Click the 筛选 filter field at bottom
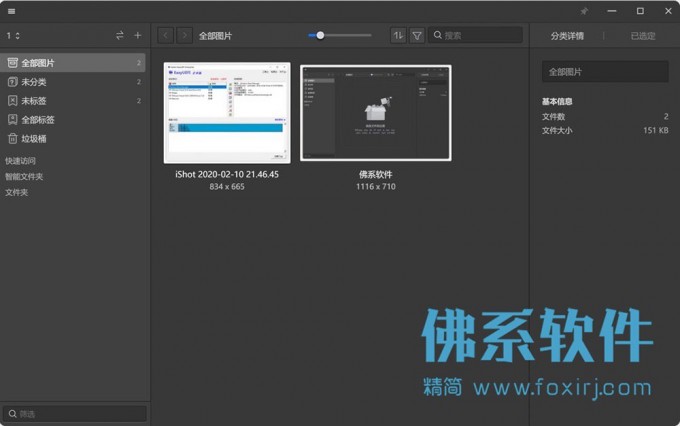Viewport: 680px width, 426px height. [75, 414]
